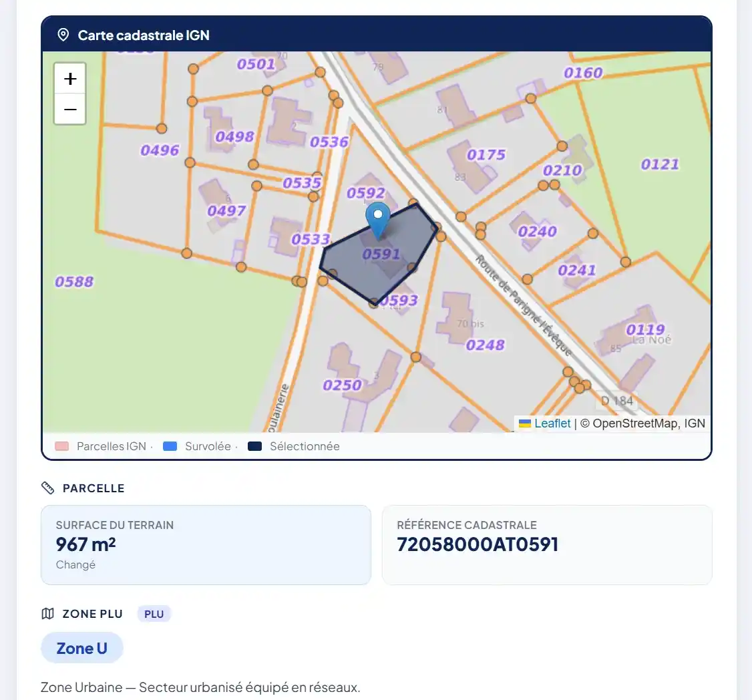This screenshot has width=752, height=700.
Task: Select parcel 0498 label
Action: tap(234, 137)
